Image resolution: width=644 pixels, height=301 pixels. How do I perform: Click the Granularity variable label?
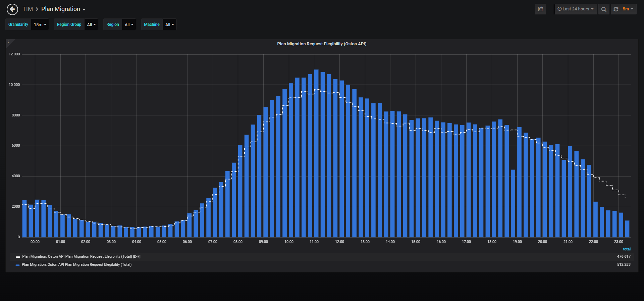point(18,24)
